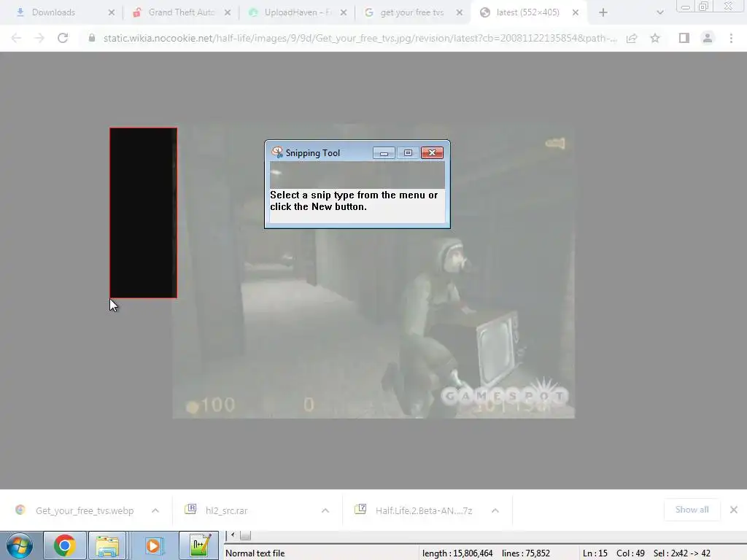Image resolution: width=747 pixels, height=560 pixels.
Task: Click the Snipping Tool scissors icon
Action: click(276, 152)
